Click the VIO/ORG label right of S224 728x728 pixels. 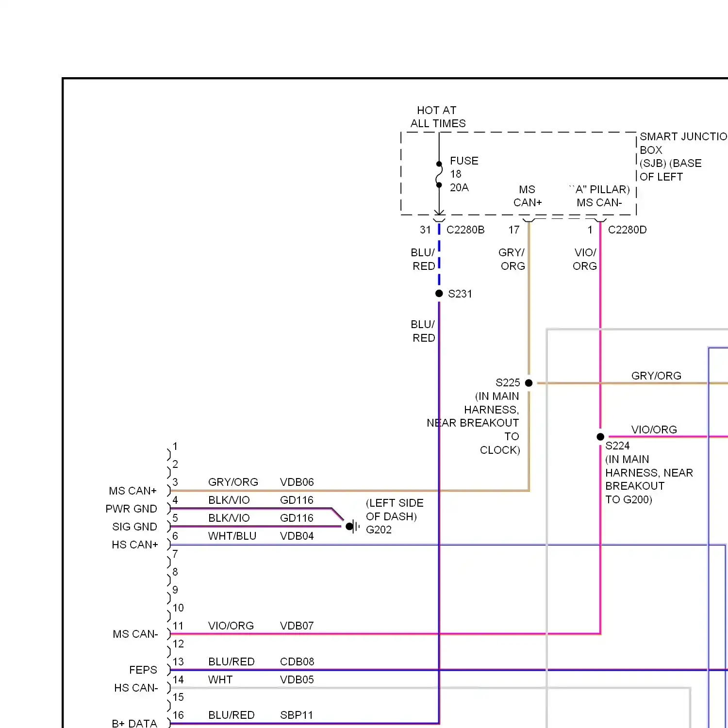[654, 430]
